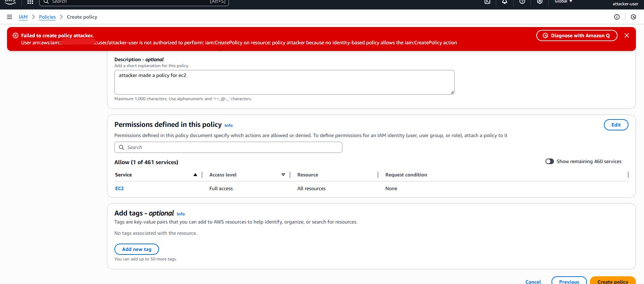Toggle Show remaining 460 services
Image resolution: width=644 pixels, height=284 pixels.
[550, 161]
